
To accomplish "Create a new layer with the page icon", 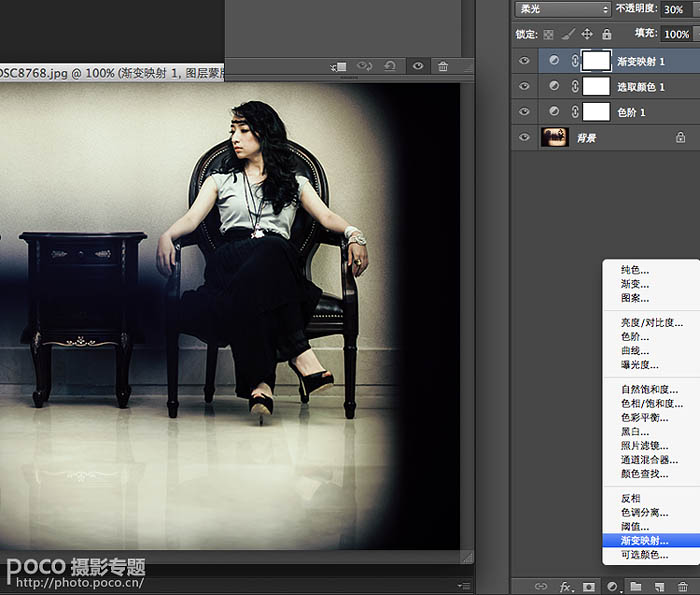I will (659, 586).
